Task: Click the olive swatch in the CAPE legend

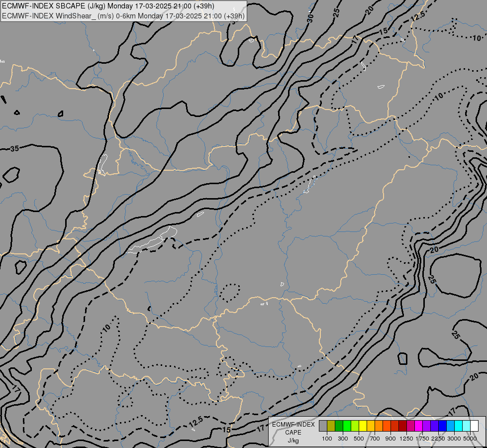Action: click(x=331, y=426)
